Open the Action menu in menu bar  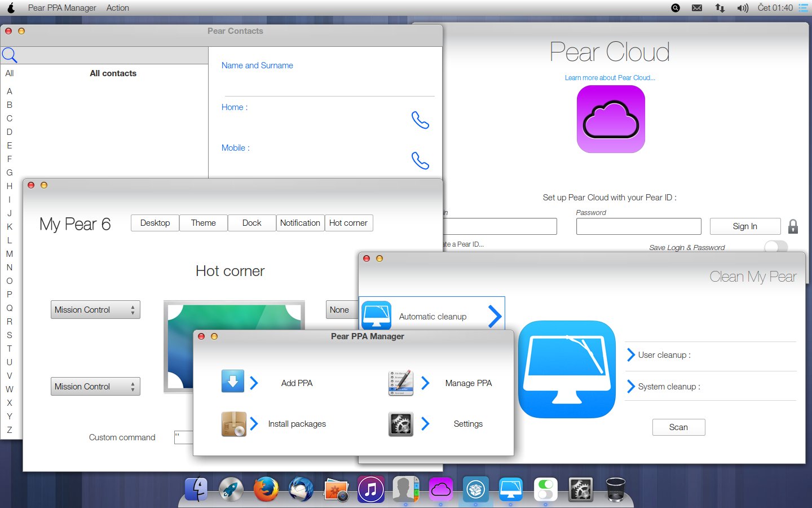117,8
